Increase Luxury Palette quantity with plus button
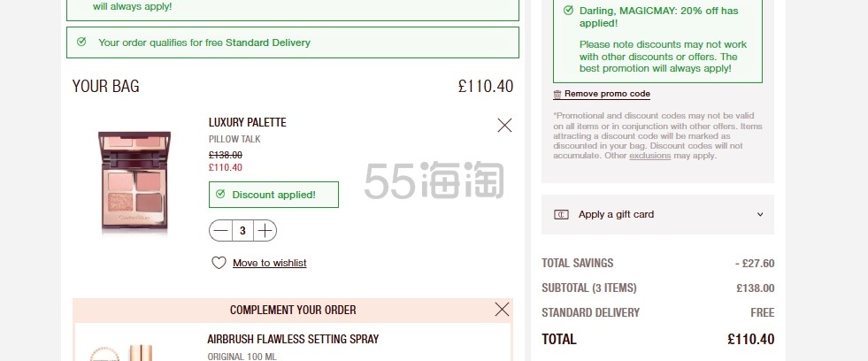Image resolution: width=868 pixels, height=361 pixels. click(x=265, y=231)
